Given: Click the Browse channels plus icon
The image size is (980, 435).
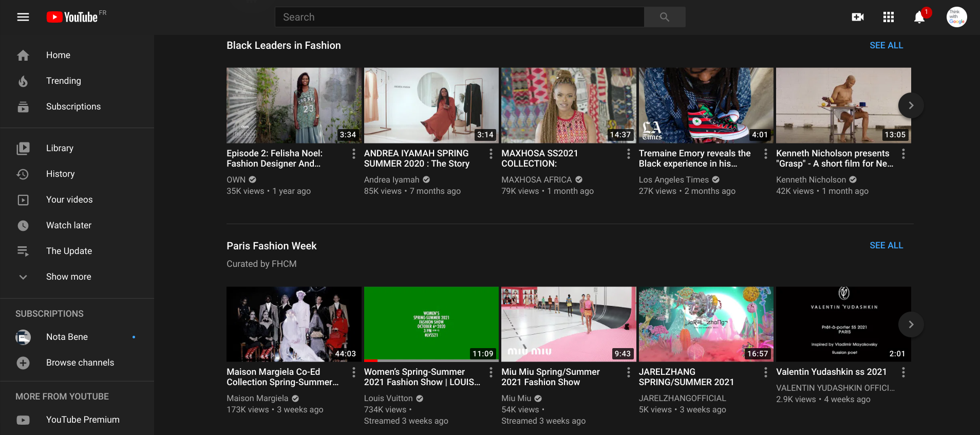Looking at the screenshot, I should (x=23, y=362).
